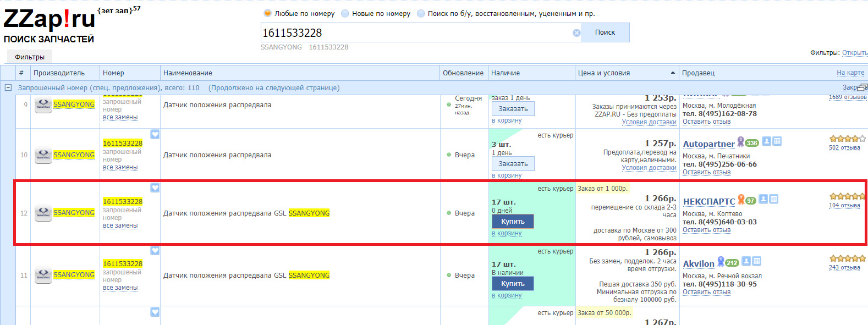Select 'Любые по номеру' radio option
The width and height of the screenshot is (868, 325).
click(267, 13)
